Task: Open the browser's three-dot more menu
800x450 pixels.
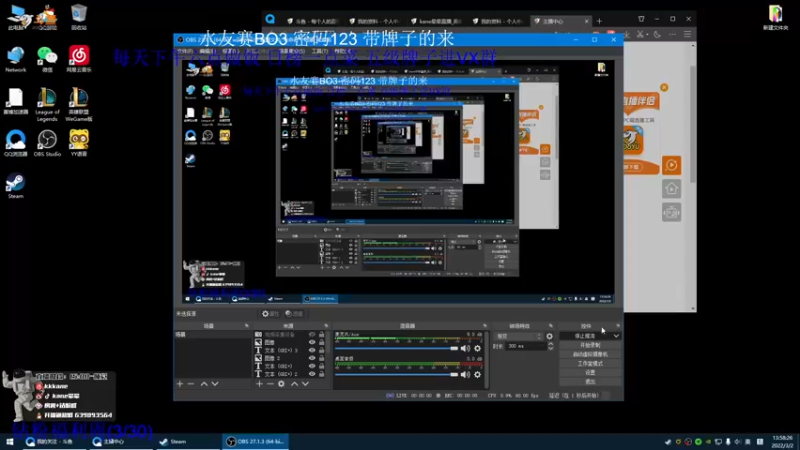Action: (x=672, y=34)
